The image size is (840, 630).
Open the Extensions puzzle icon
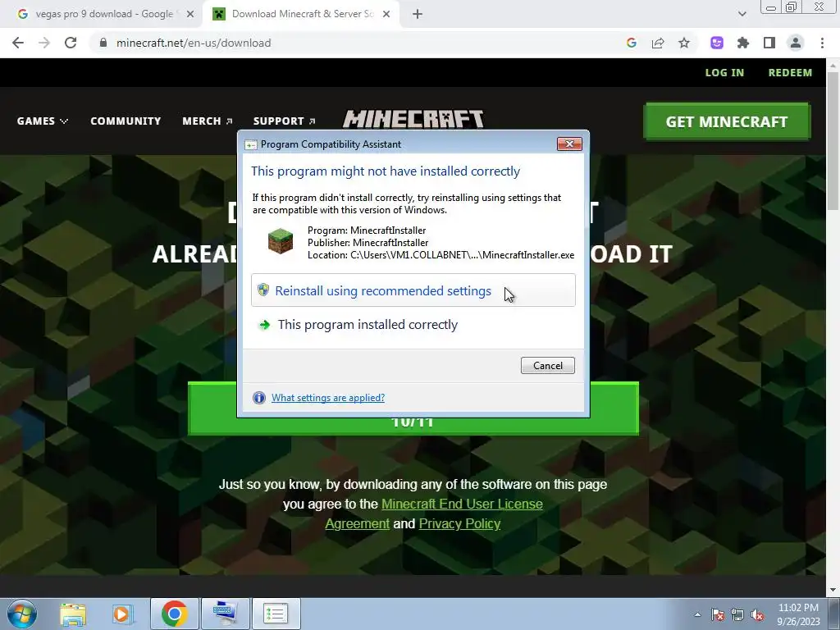click(x=743, y=43)
